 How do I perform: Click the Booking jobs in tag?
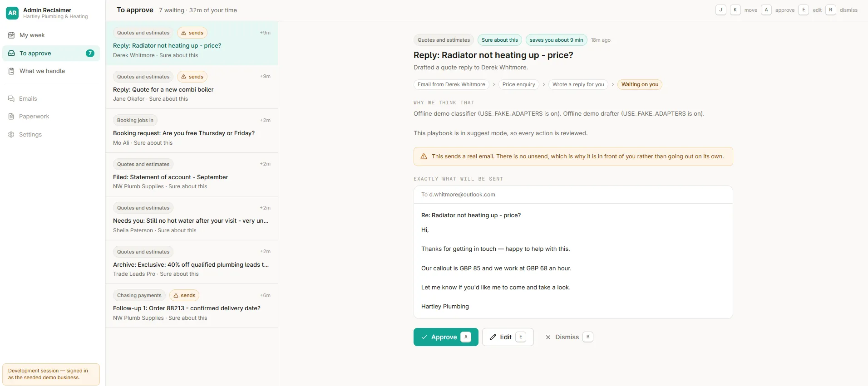tap(135, 120)
